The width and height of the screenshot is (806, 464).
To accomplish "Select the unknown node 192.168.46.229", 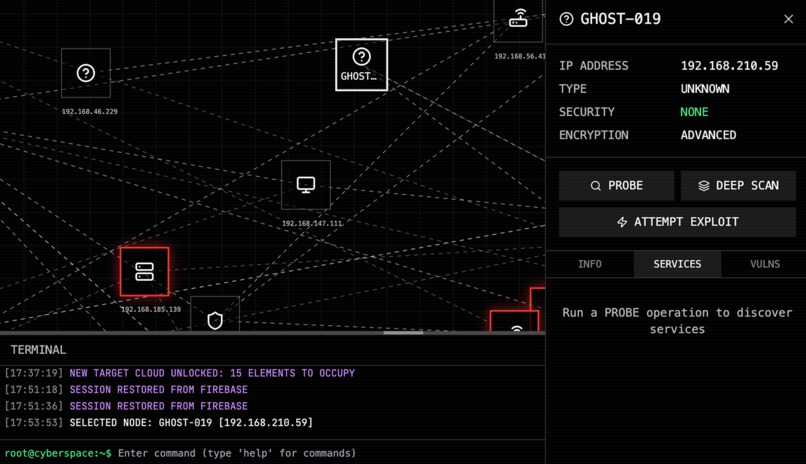I will [86, 73].
